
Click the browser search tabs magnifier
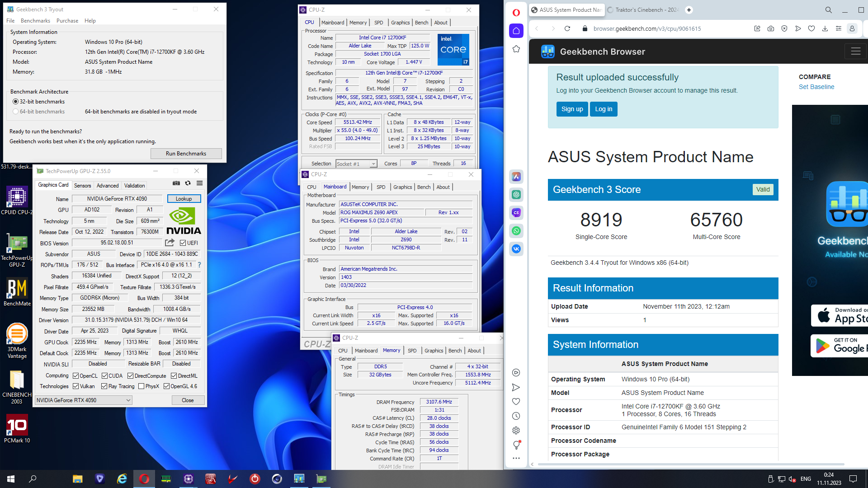tap(829, 10)
